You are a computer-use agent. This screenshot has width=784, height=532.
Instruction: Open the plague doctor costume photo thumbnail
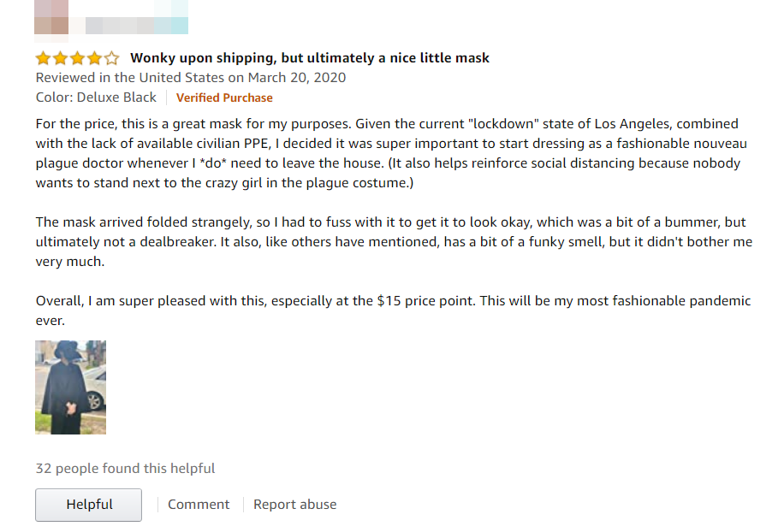click(x=70, y=387)
